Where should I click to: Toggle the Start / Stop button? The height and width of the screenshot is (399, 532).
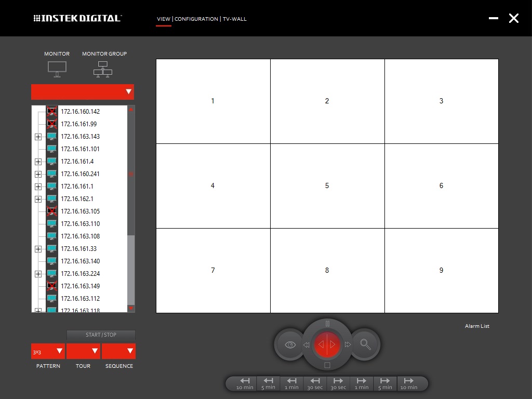101,335
